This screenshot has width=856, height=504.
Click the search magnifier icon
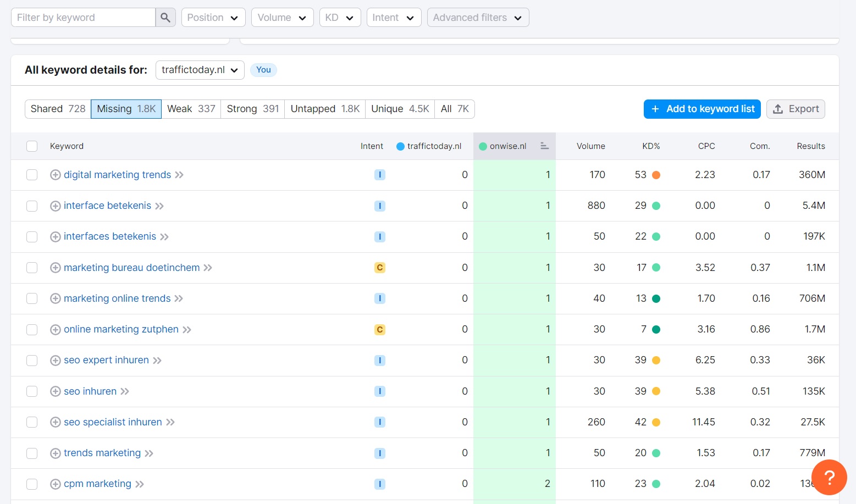[165, 18]
